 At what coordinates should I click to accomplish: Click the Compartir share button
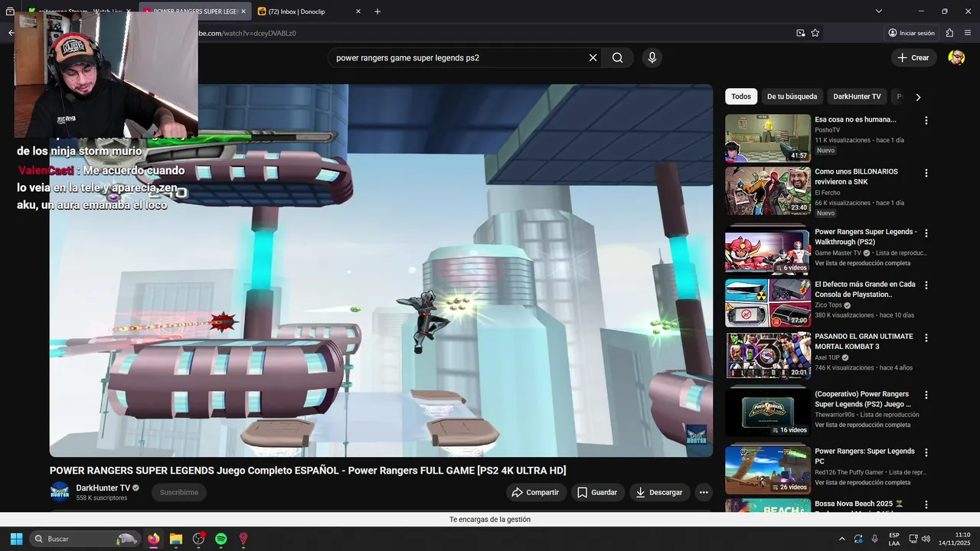536,492
